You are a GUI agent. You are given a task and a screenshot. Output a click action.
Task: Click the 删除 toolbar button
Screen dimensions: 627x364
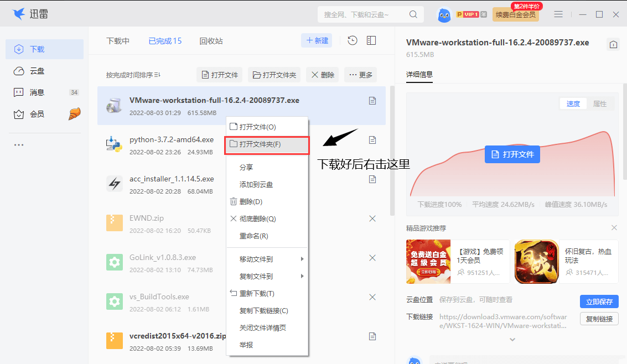click(x=322, y=75)
